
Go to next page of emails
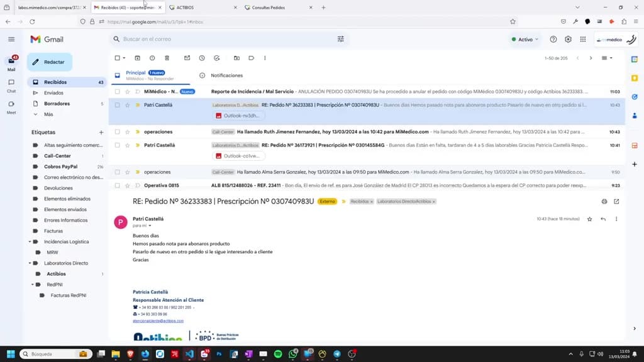[591, 58]
